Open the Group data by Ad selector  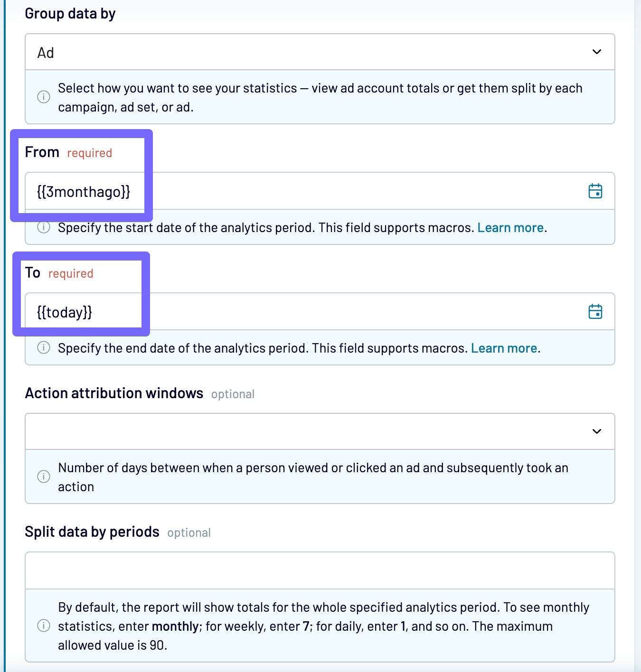pos(320,52)
